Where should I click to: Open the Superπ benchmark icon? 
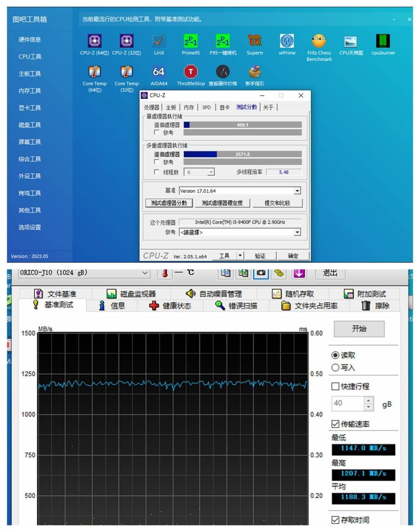[255, 40]
